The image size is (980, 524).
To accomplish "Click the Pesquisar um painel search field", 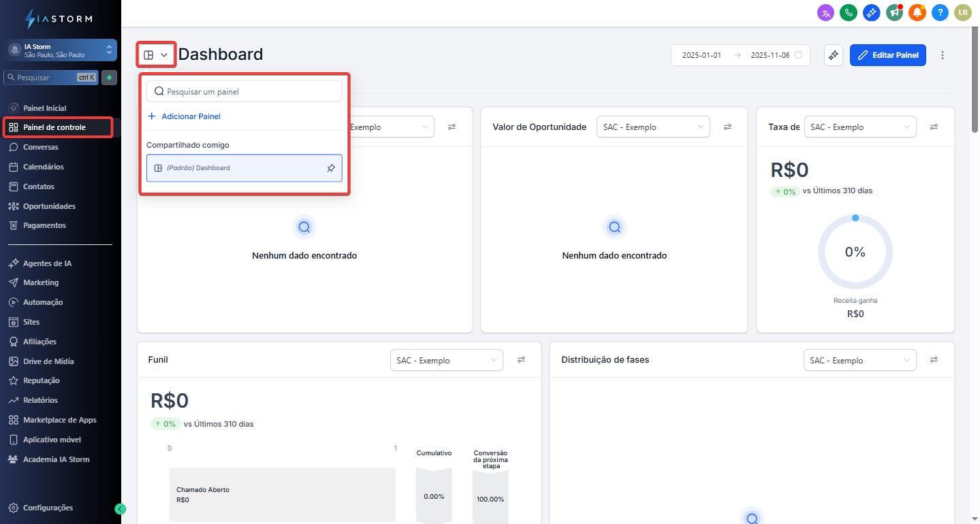I will [x=245, y=91].
